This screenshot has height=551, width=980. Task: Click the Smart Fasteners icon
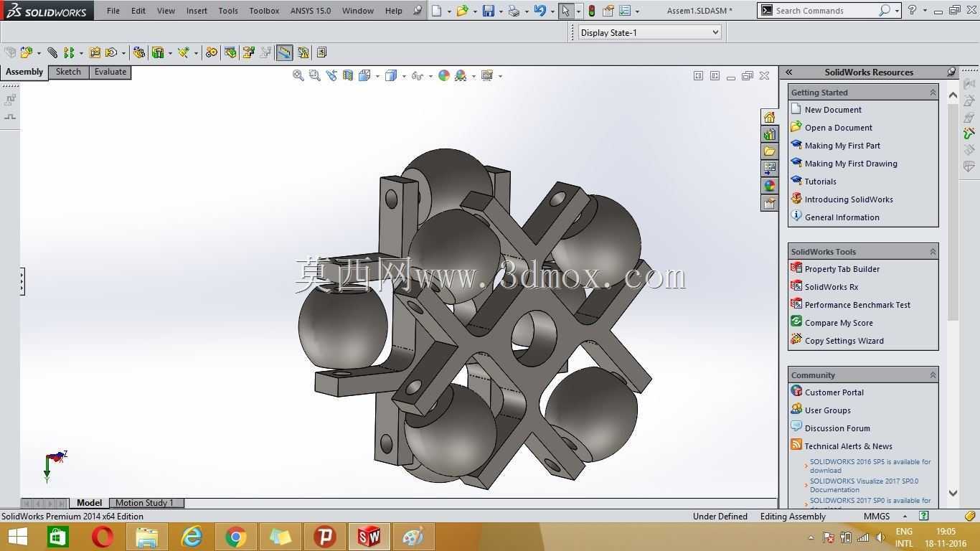[95, 52]
